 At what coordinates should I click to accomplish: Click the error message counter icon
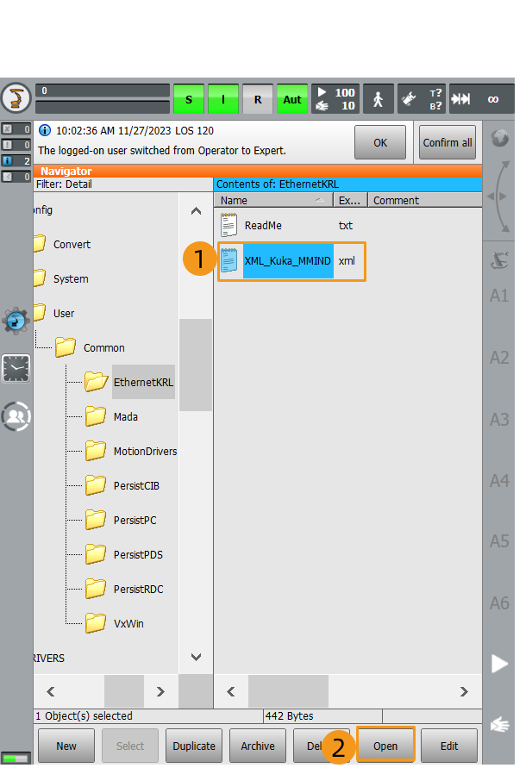pyautogui.click(x=16, y=128)
